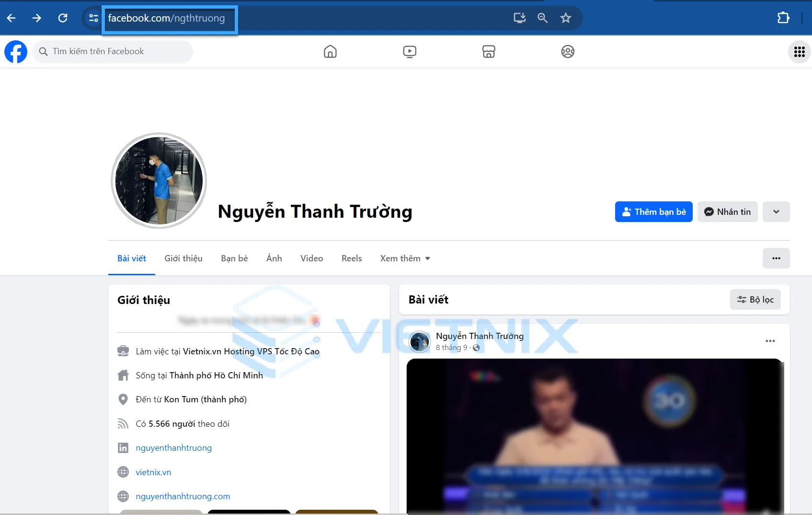Click the profile picture of Nguyễn Thanh Trường
The width and height of the screenshot is (812, 515).
click(x=159, y=181)
